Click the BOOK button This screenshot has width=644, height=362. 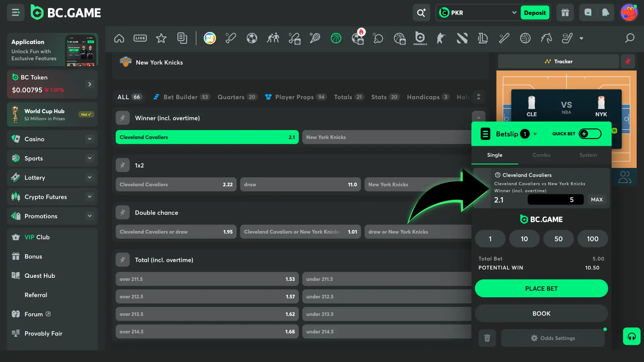tap(541, 313)
